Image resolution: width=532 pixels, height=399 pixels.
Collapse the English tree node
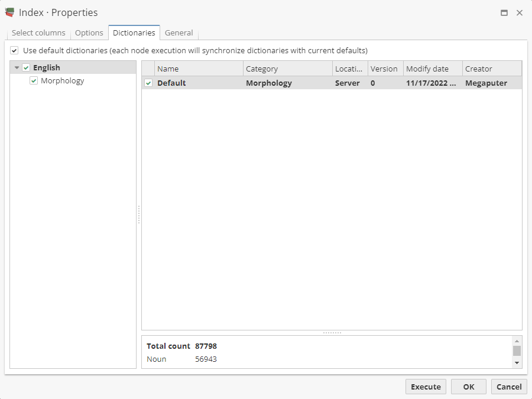click(17, 67)
